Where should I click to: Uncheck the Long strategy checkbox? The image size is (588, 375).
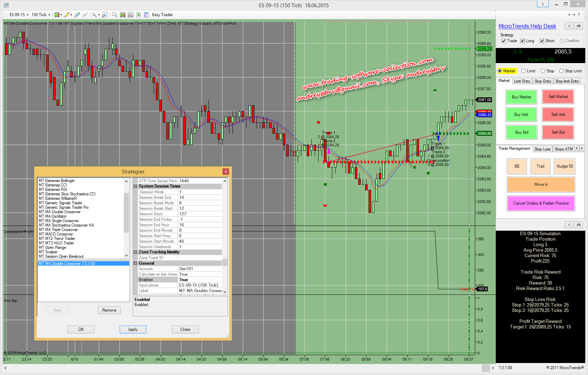click(x=523, y=41)
